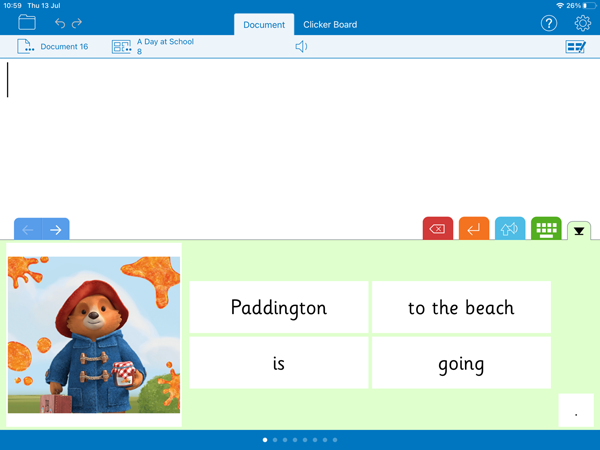Select the last page indicator dot
The height and width of the screenshot is (450, 600).
(335, 440)
